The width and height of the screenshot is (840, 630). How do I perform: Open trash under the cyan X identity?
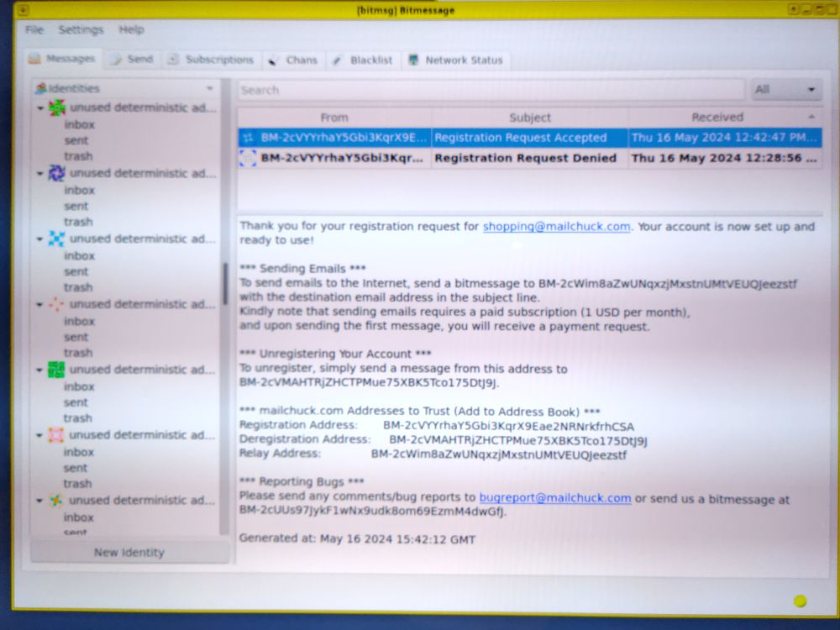78,287
